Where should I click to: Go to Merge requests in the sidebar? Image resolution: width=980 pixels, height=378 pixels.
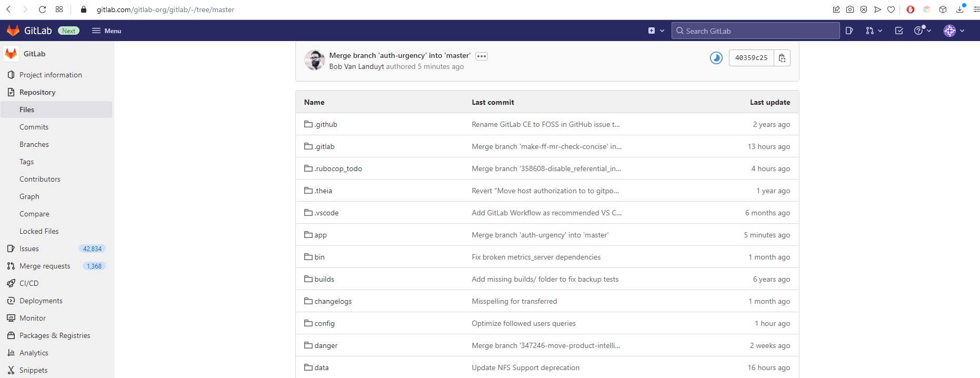click(45, 266)
